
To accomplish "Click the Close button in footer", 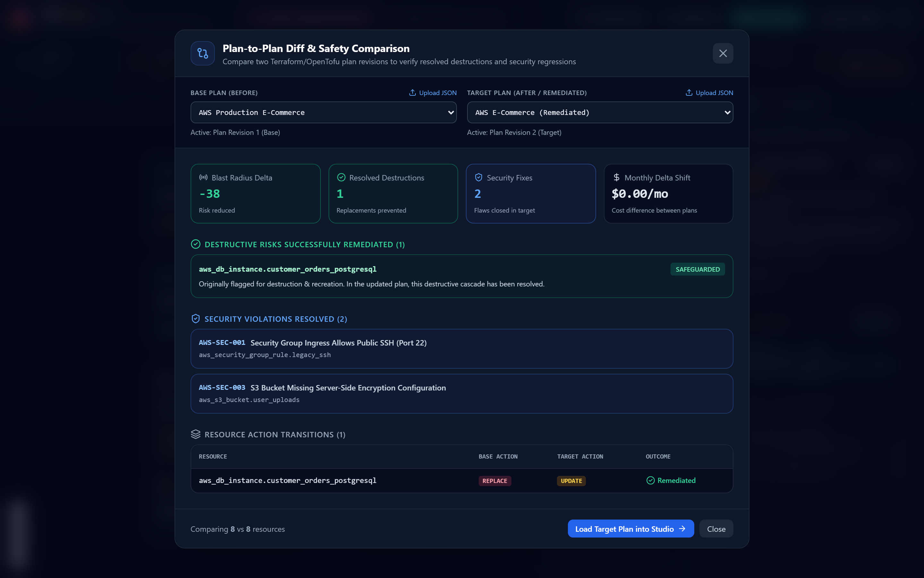I will [x=716, y=529].
